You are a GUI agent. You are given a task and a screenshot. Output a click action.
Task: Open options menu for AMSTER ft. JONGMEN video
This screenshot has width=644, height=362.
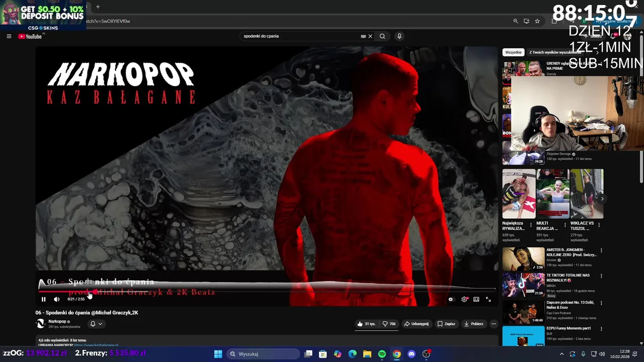tap(601, 250)
